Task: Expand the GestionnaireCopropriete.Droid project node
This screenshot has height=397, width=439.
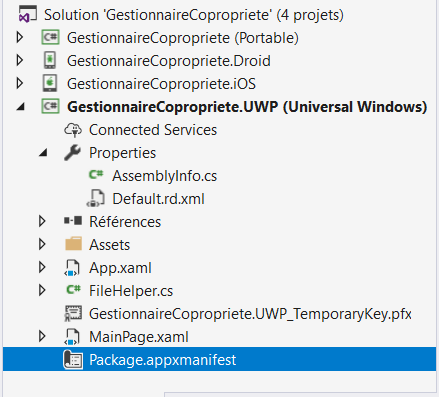Action: pos(20,60)
